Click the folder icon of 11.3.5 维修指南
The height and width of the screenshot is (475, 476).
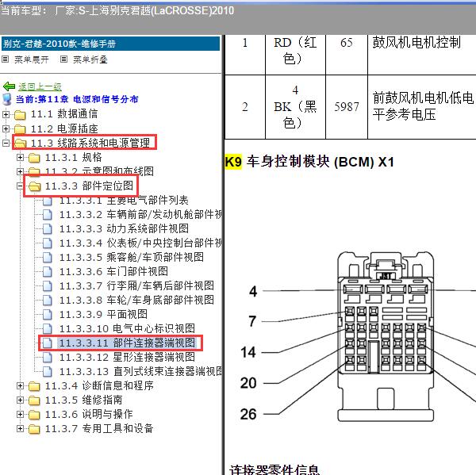(34, 400)
